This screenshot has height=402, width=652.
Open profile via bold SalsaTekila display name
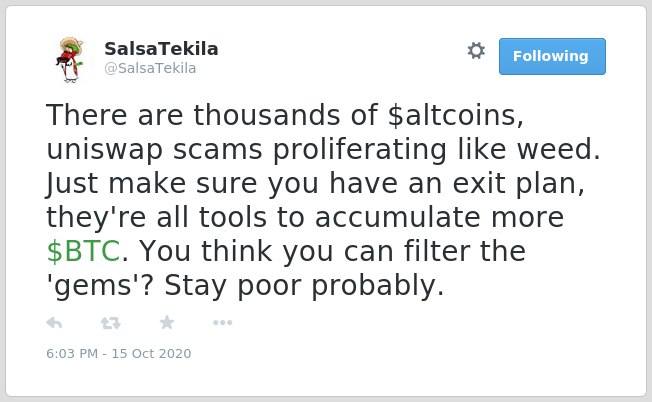point(161,49)
